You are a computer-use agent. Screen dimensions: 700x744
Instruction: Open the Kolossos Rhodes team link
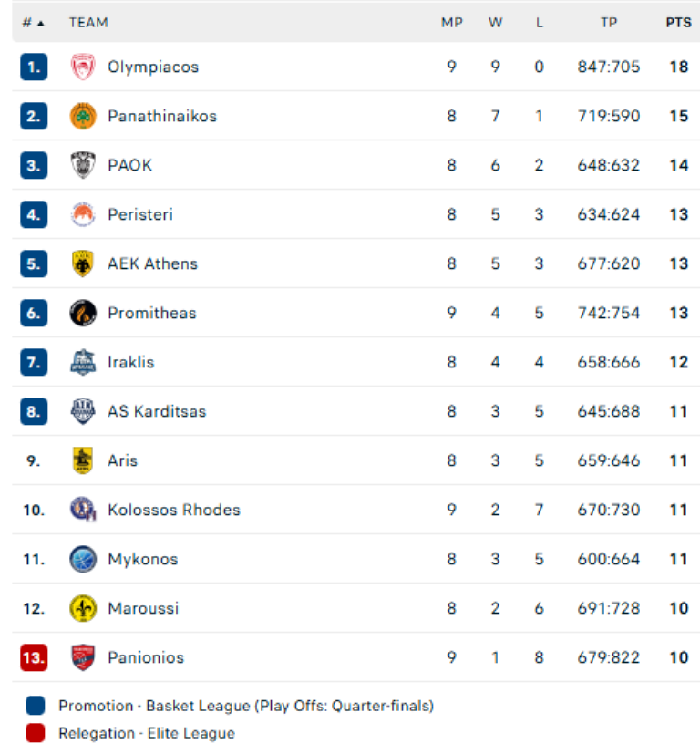click(x=174, y=510)
